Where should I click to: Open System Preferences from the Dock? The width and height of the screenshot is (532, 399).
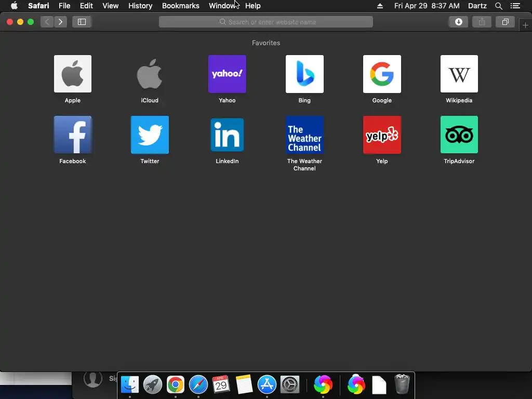click(290, 384)
